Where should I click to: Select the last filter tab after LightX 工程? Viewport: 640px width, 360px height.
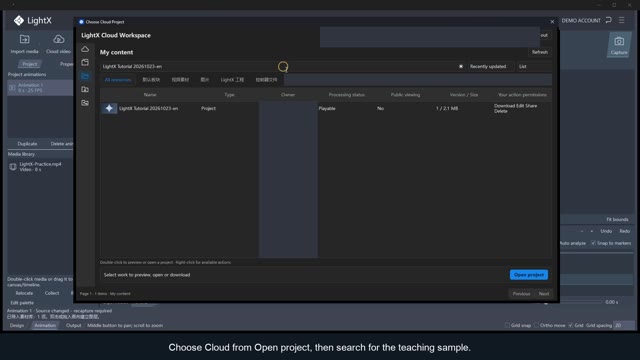click(266, 80)
